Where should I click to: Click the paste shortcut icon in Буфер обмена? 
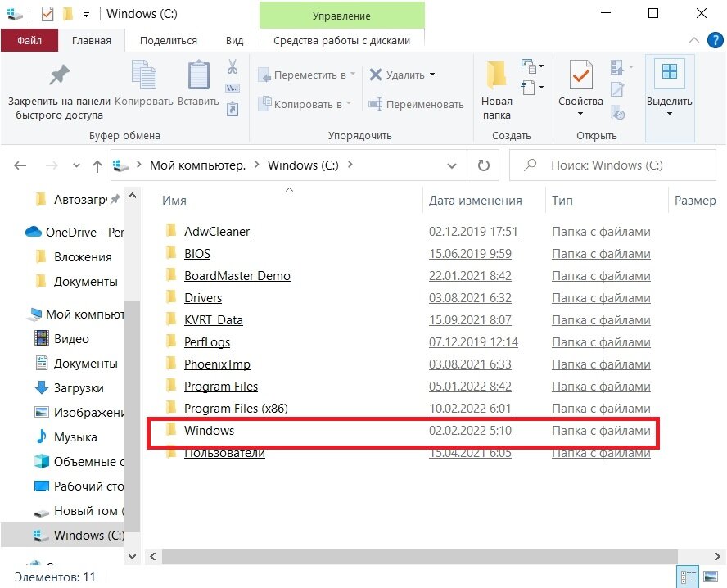(x=233, y=109)
